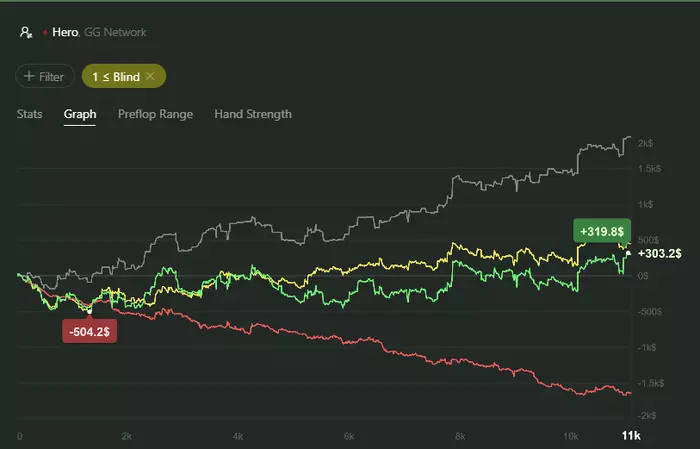The height and width of the screenshot is (449, 700).
Task: Click the 6k mark on x-axis
Action: (349, 437)
